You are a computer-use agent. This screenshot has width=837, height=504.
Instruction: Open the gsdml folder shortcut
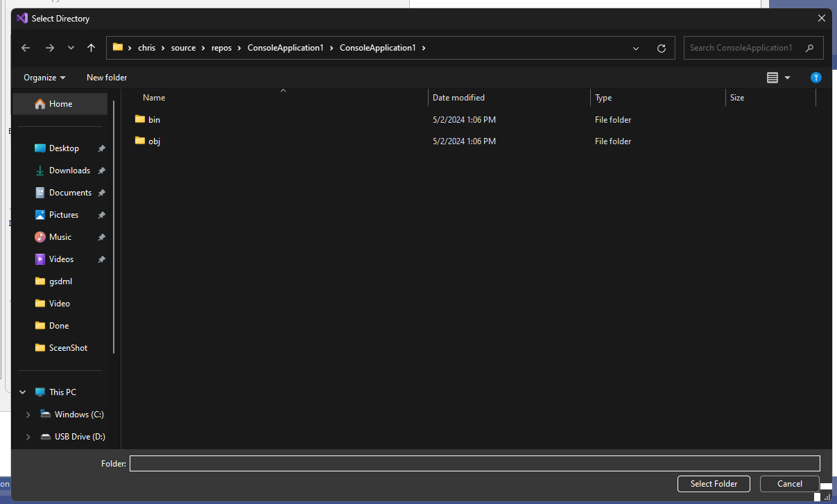(60, 281)
